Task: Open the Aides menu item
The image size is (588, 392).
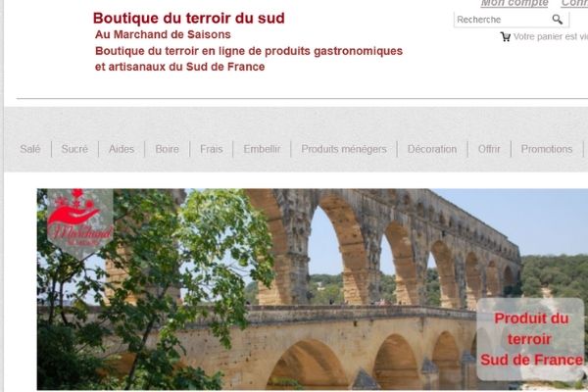Action: coord(122,149)
